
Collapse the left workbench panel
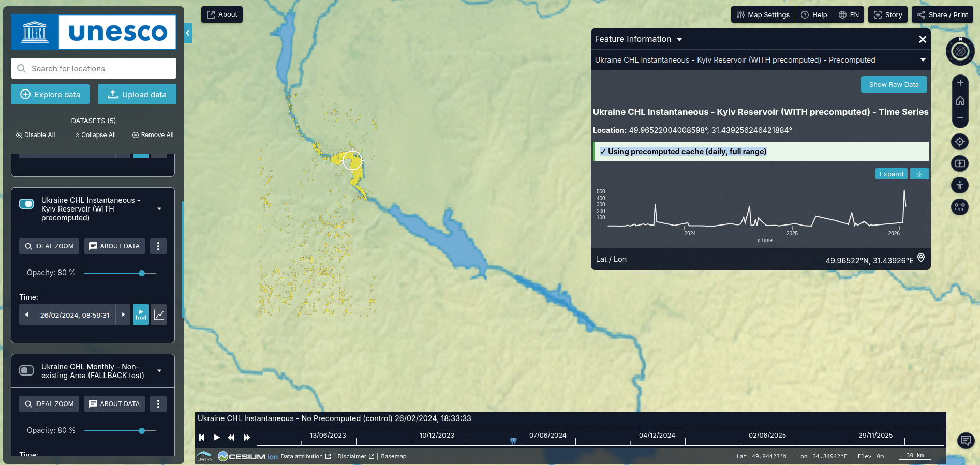[188, 33]
